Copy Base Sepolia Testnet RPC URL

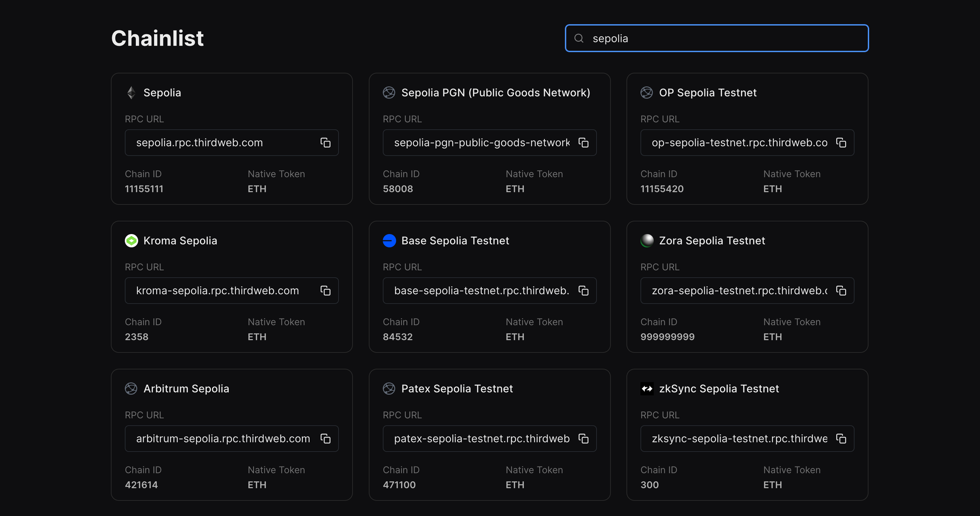click(x=583, y=291)
